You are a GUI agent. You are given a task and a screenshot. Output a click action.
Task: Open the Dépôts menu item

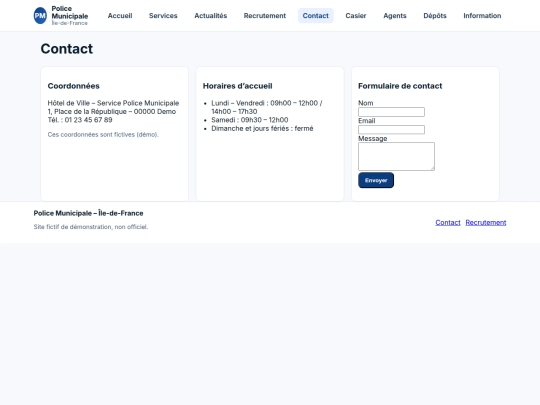tap(435, 15)
